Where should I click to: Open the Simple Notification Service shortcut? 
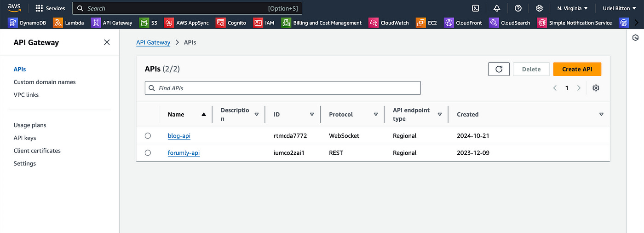click(575, 23)
